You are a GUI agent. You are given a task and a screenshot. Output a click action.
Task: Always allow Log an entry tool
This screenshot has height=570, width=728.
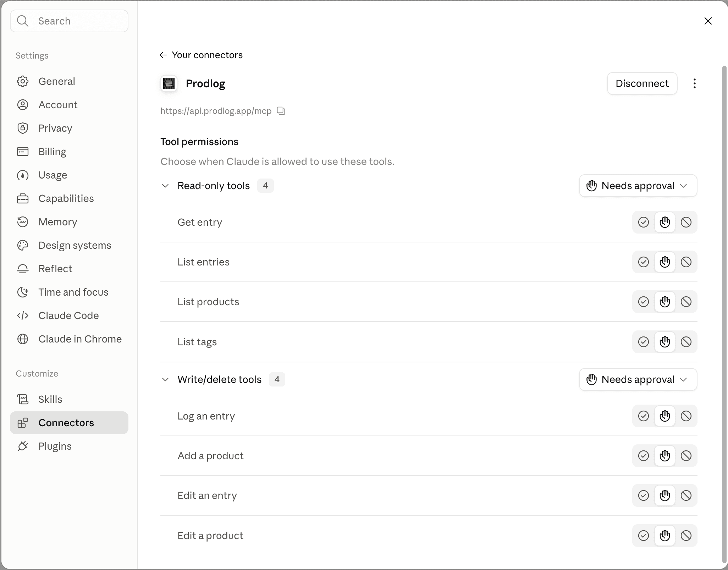(643, 416)
